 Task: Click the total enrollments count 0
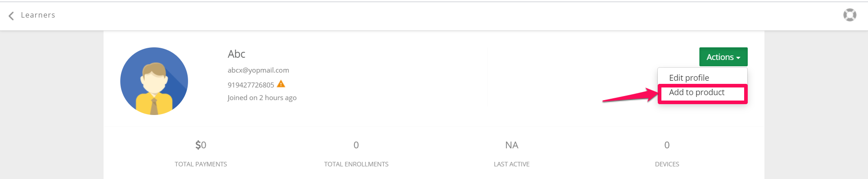pyautogui.click(x=356, y=145)
